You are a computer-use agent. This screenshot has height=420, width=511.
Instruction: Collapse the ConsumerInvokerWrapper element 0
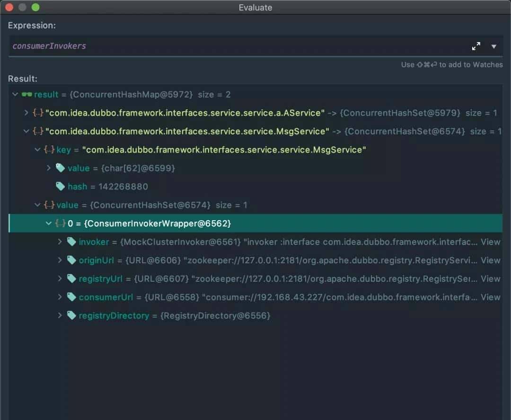point(49,223)
